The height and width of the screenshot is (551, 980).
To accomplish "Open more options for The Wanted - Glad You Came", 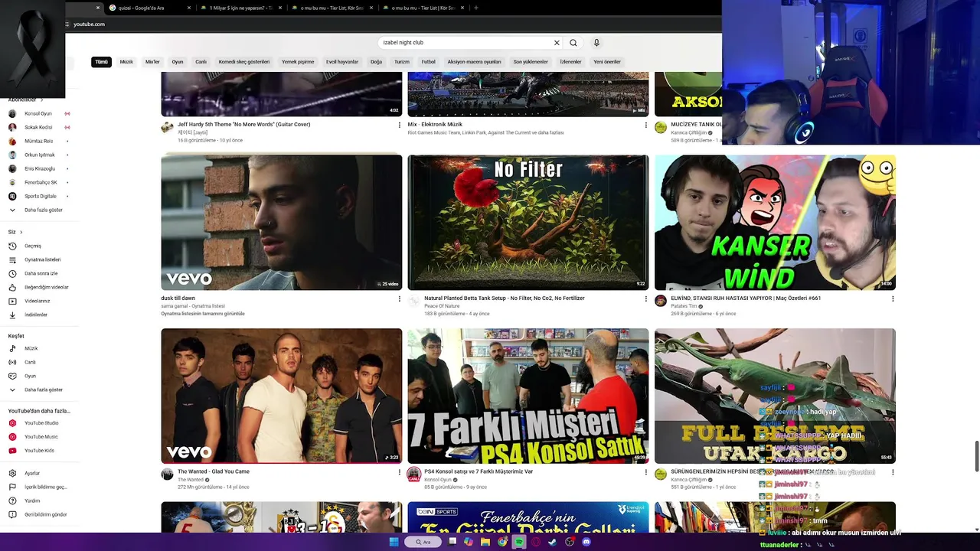I will click(x=399, y=472).
